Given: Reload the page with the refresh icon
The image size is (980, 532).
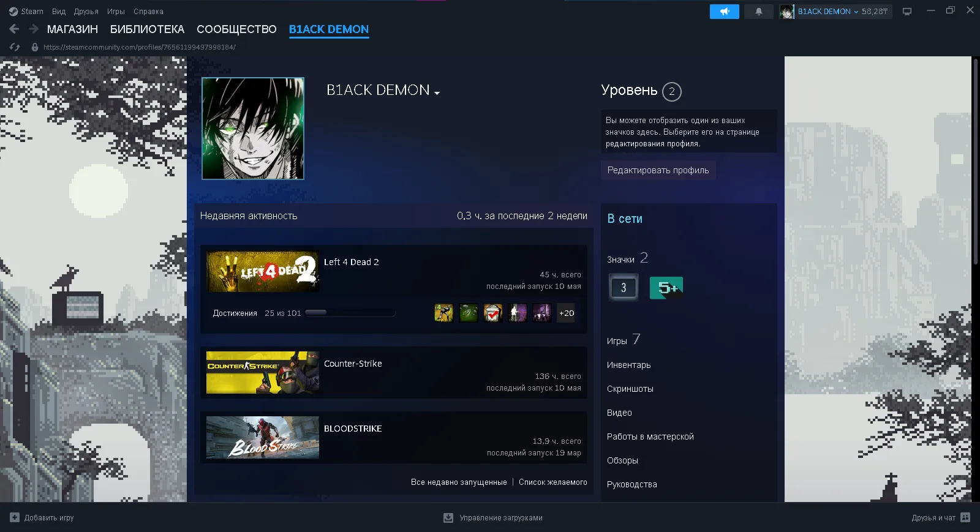Looking at the screenshot, I should point(15,47).
